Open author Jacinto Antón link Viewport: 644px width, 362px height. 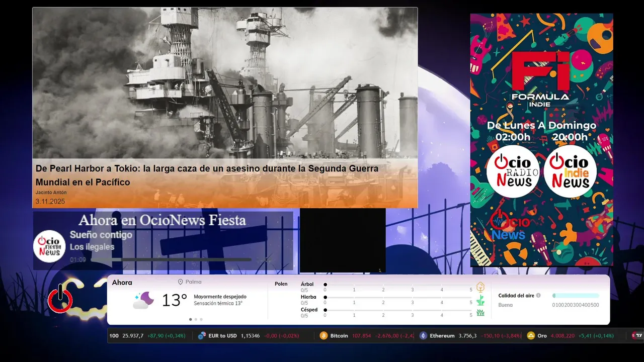pyautogui.click(x=51, y=193)
